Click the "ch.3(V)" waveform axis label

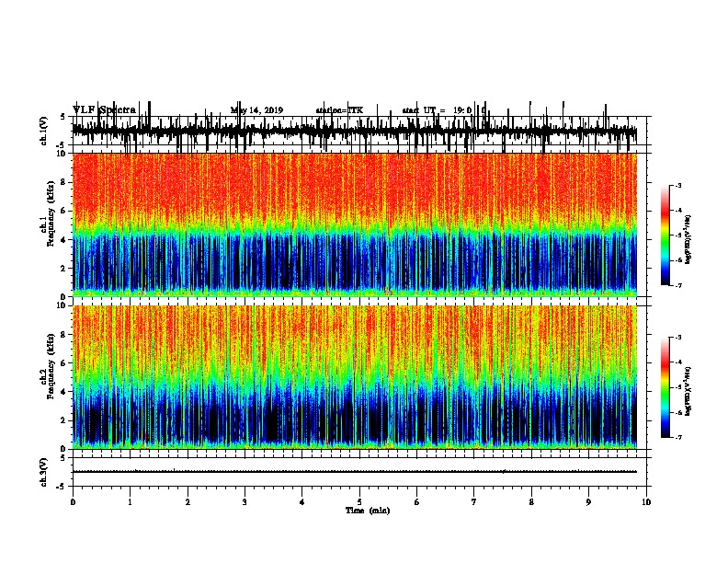(44, 472)
